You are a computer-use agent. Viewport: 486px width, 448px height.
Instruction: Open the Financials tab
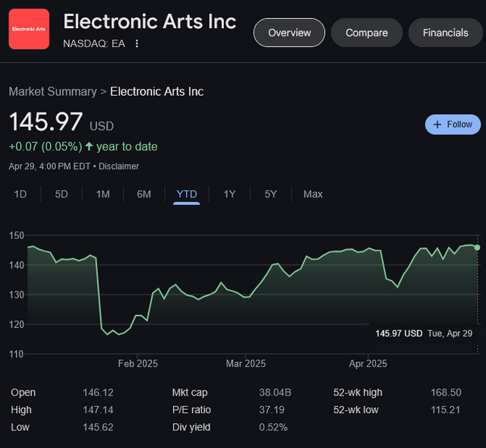pyautogui.click(x=446, y=33)
